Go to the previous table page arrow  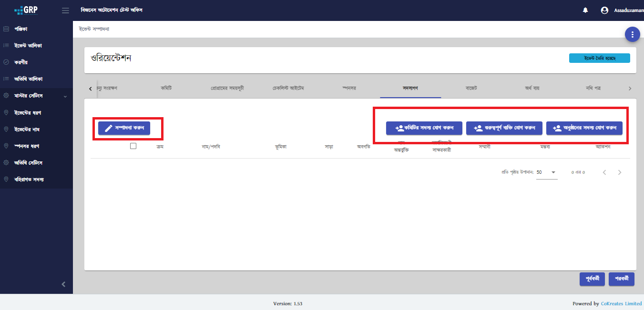pyautogui.click(x=604, y=172)
